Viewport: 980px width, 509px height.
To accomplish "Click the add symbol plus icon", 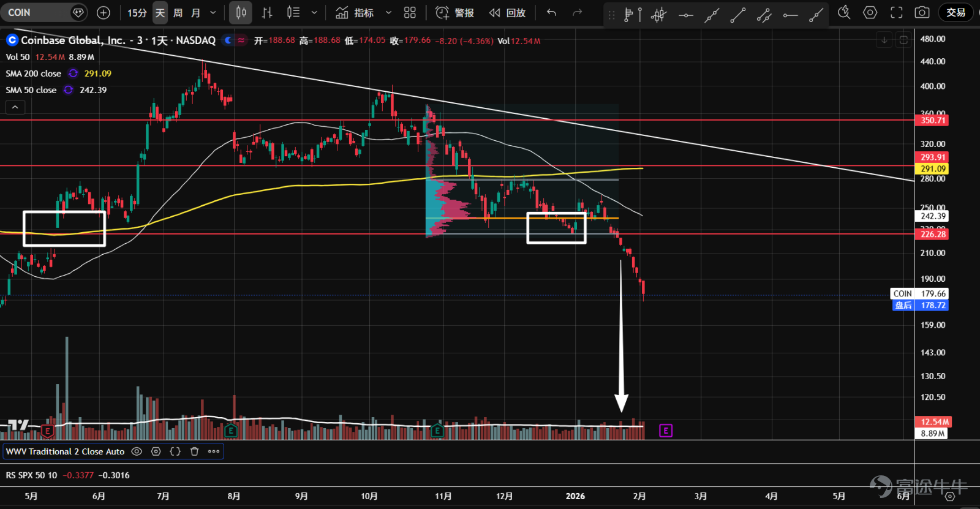I will (x=104, y=12).
